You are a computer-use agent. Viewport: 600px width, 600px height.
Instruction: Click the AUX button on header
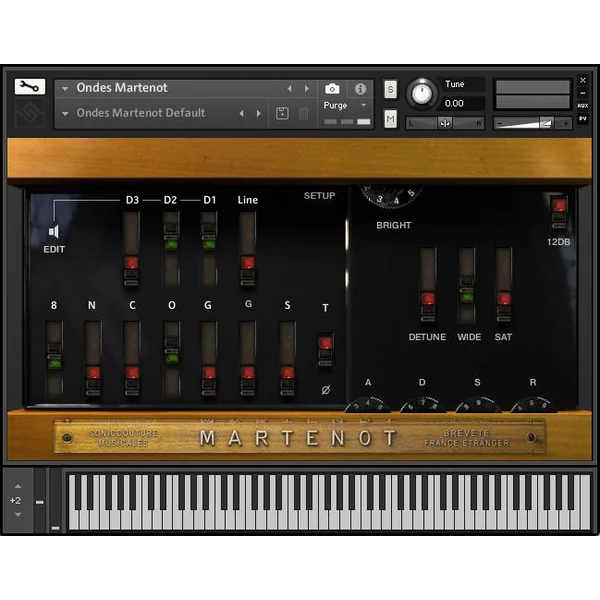(x=583, y=106)
